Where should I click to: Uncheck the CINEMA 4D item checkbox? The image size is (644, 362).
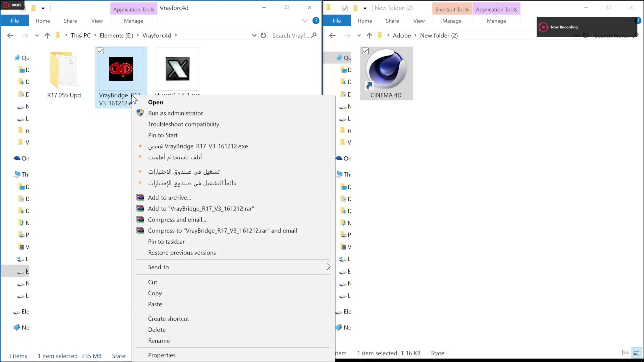click(x=365, y=51)
